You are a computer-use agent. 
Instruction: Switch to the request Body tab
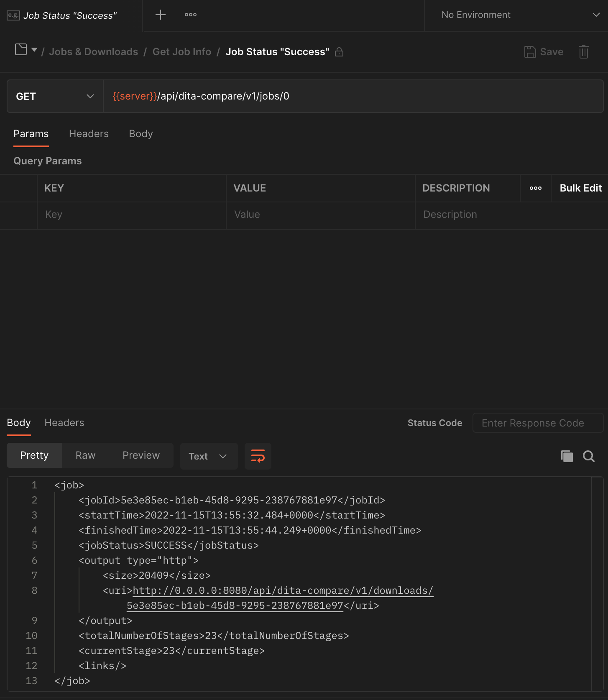click(141, 134)
